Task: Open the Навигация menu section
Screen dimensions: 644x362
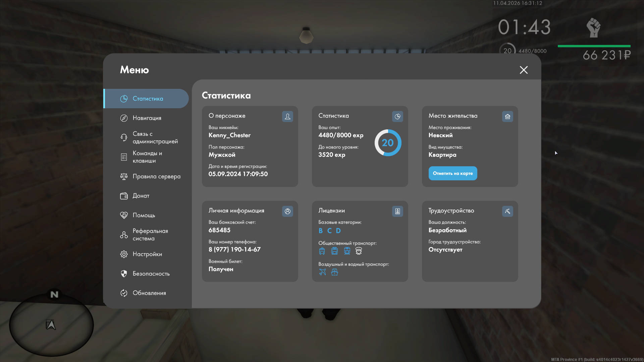Action: (147, 118)
